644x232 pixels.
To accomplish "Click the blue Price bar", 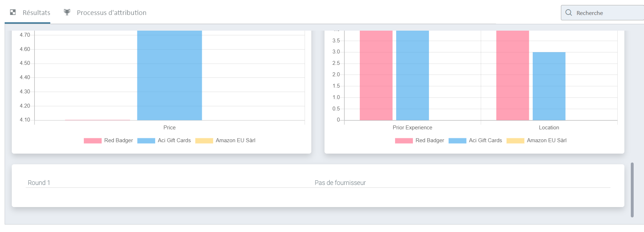I will [169, 75].
